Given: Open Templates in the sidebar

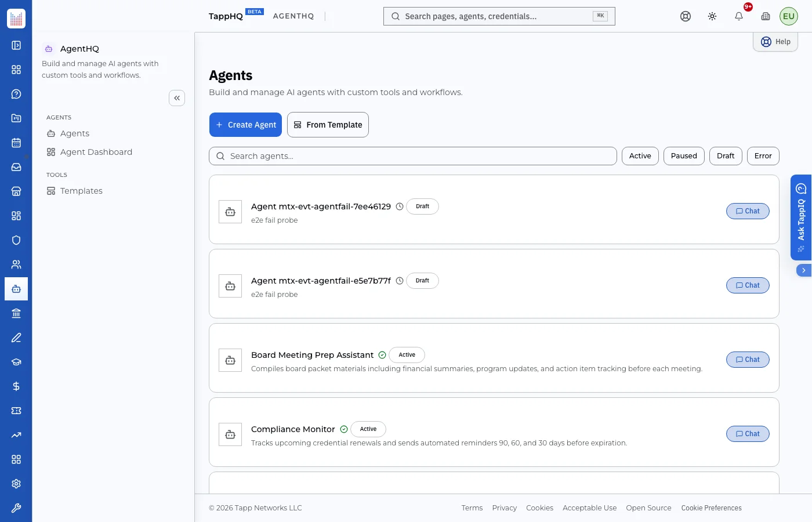Looking at the screenshot, I should (74, 191).
